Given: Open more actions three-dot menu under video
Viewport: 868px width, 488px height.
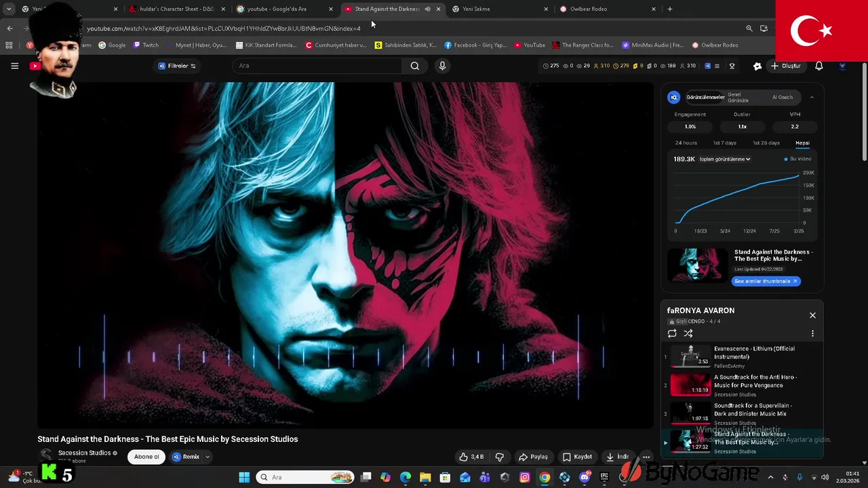Looking at the screenshot, I should pos(646,457).
